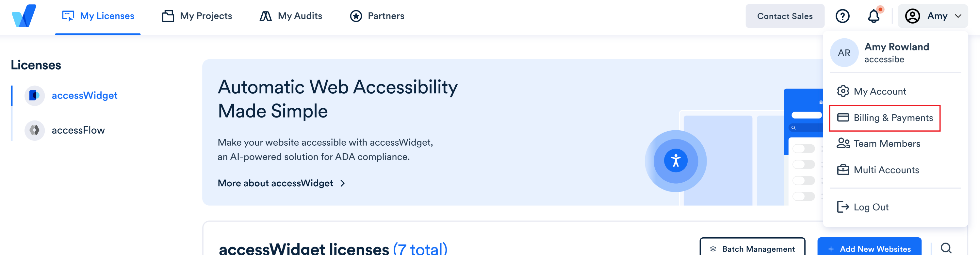Open notifications bell icon
980x255 pixels.
tap(874, 16)
